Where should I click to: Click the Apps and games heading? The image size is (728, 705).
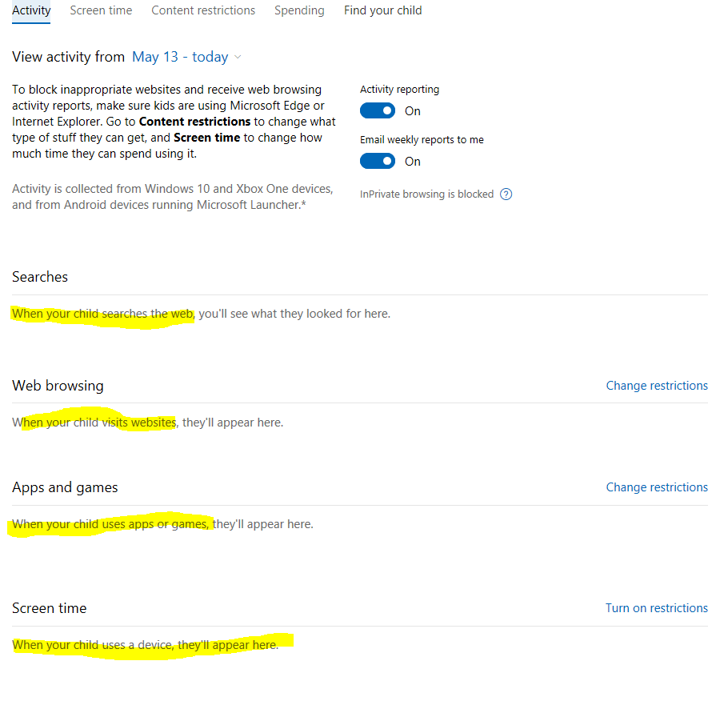[65, 487]
